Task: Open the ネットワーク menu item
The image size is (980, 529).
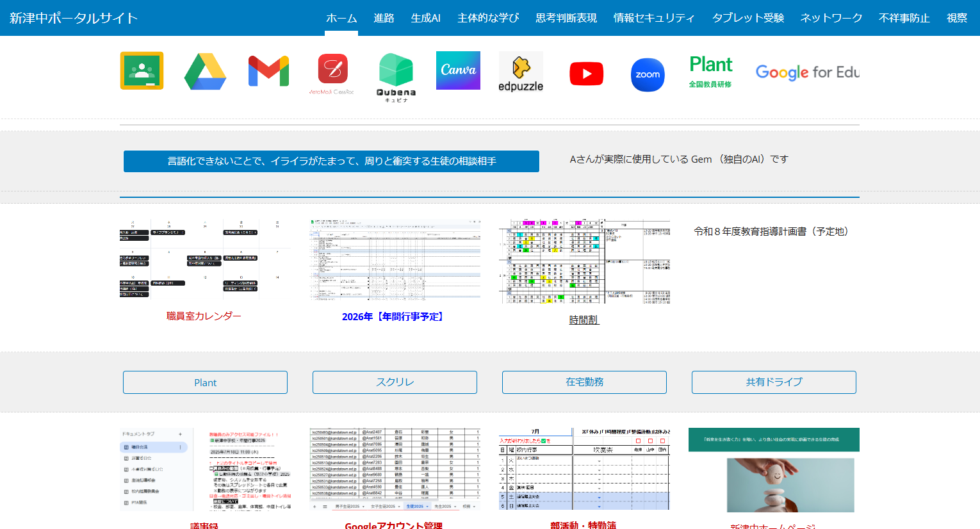Action: (x=831, y=18)
